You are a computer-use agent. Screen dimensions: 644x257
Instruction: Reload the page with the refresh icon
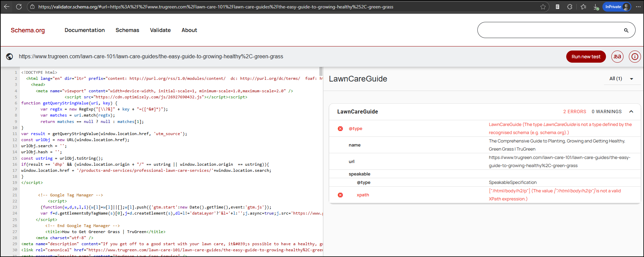tap(19, 7)
